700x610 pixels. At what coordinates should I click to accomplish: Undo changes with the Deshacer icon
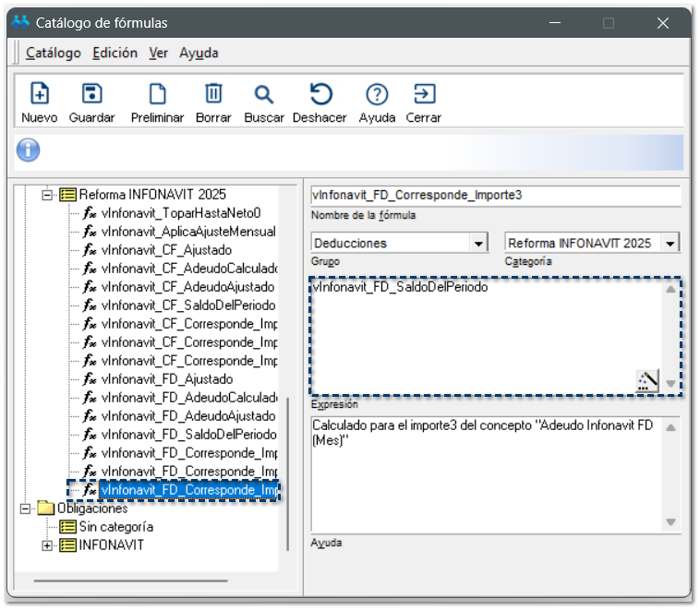tap(320, 95)
